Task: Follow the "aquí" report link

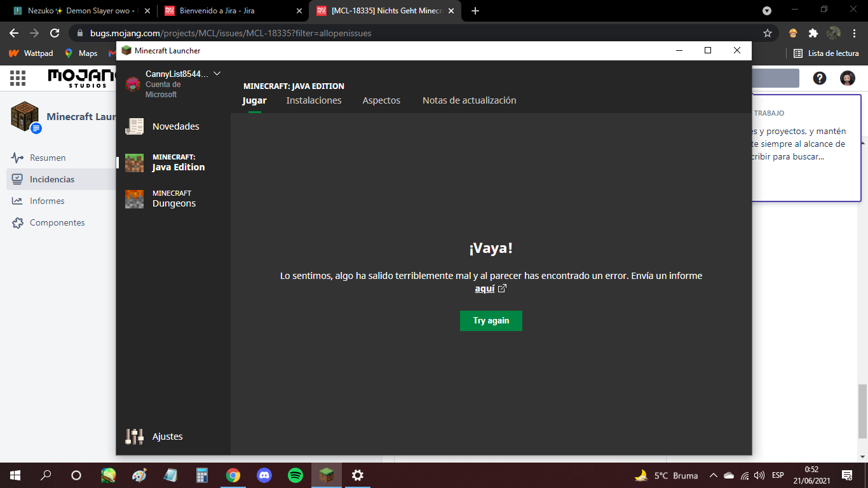Action: tap(485, 288)
